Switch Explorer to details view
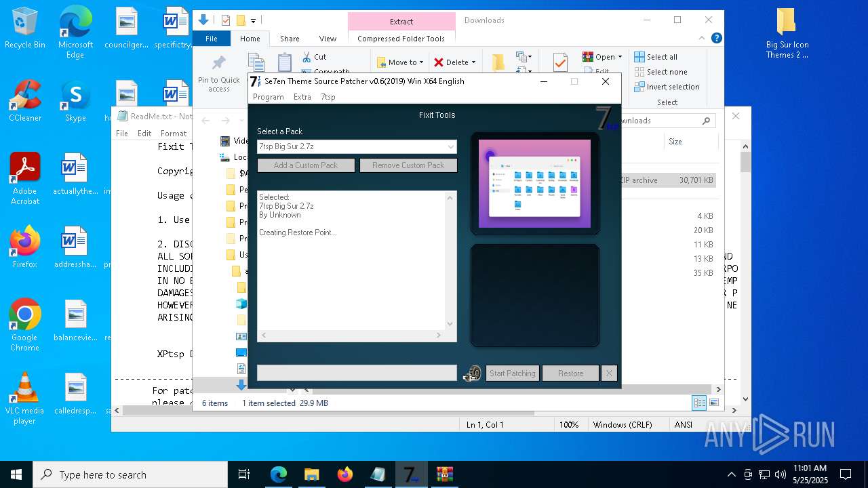This screenshot has height=488, width=868. click(x=699, y=403)
